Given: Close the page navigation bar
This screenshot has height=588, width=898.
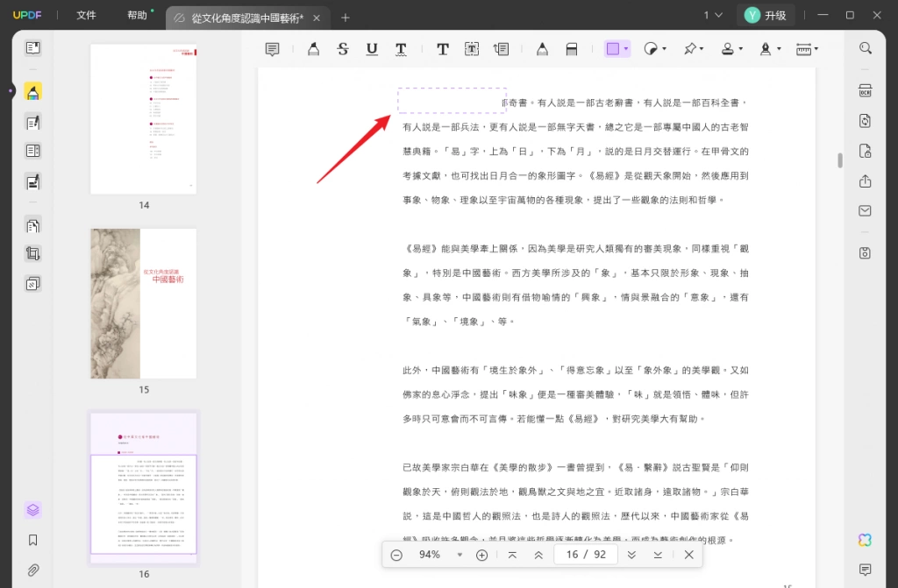Looking at the screenshot, I should pyautogui.click(x=689, y=555).
